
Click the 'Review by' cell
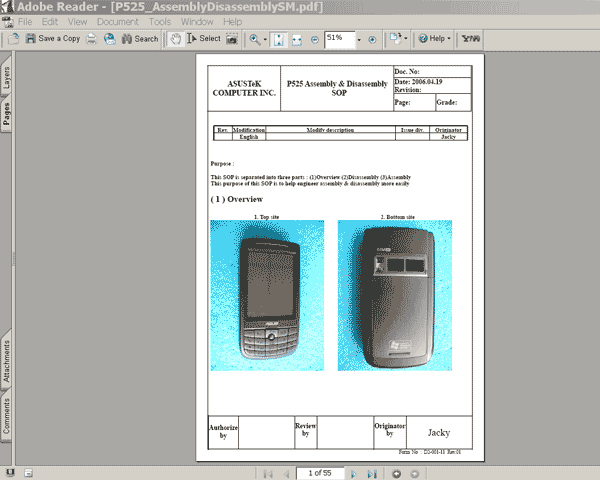click(305, 430)
